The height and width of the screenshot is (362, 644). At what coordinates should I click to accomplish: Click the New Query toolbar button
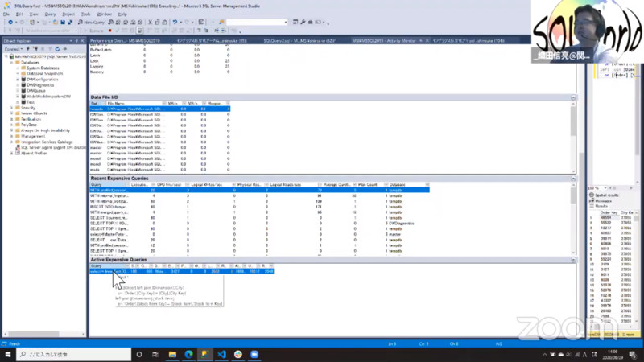(x=91, y=23)
